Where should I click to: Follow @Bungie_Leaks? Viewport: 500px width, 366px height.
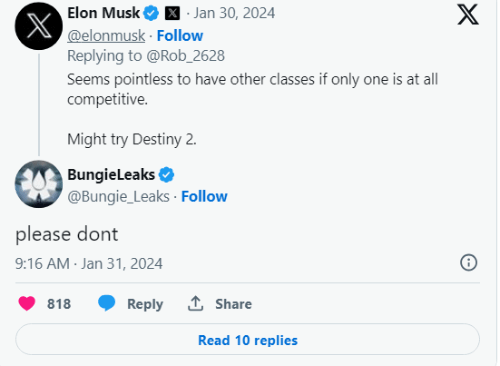[x=204, y=197]
